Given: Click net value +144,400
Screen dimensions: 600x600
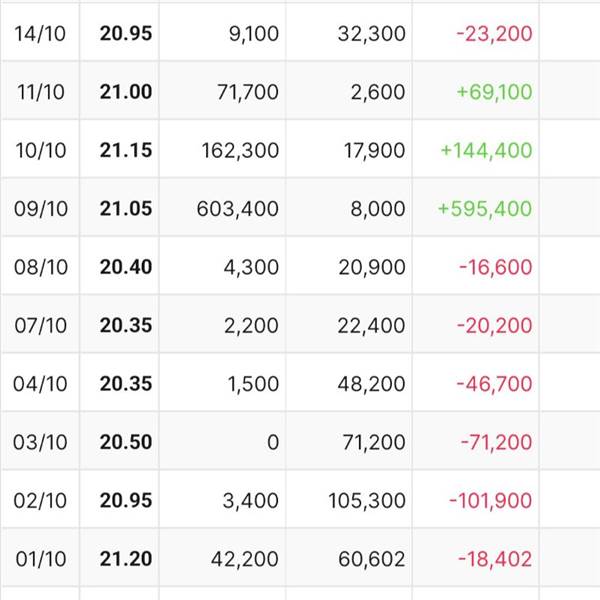Looking at the screenshot, I should [x=486, y=150].
